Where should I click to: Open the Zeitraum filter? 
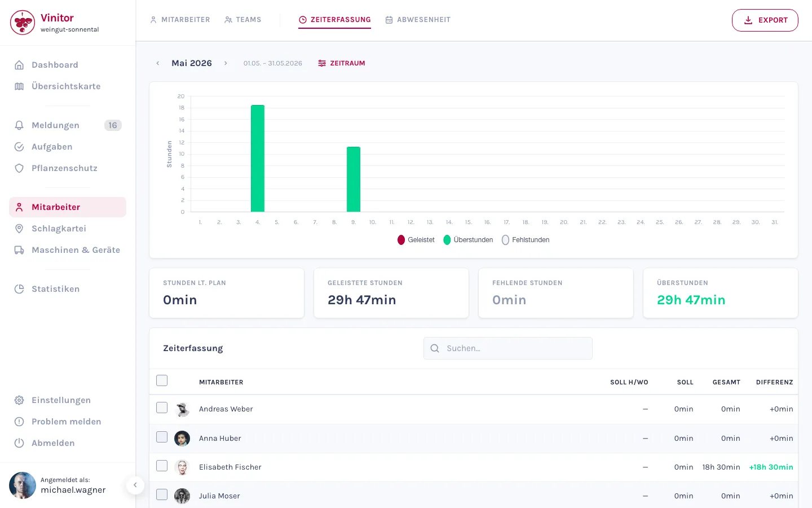(x=342, y=63)
